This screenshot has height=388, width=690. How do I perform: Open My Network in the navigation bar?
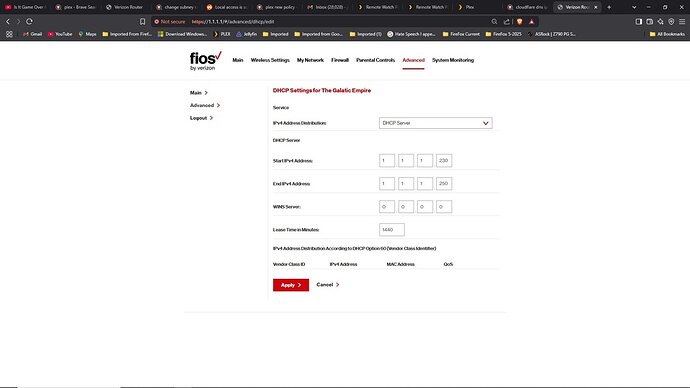pos(310,60)
